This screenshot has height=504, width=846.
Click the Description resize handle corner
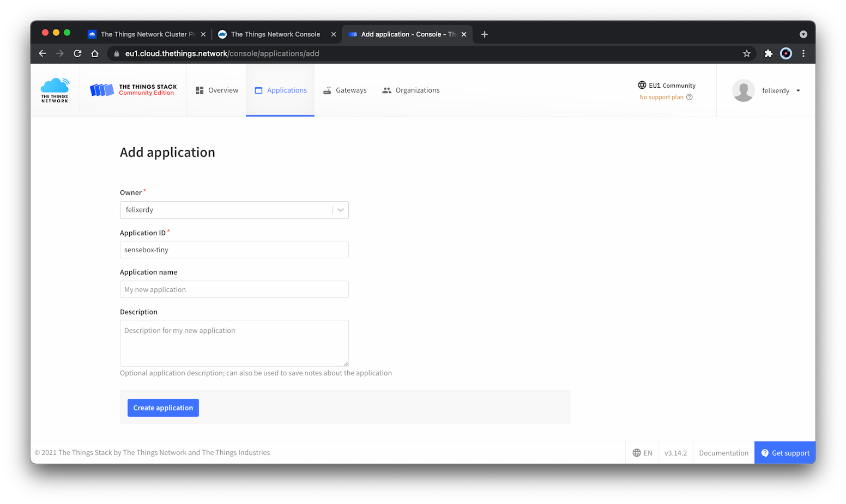346,363
